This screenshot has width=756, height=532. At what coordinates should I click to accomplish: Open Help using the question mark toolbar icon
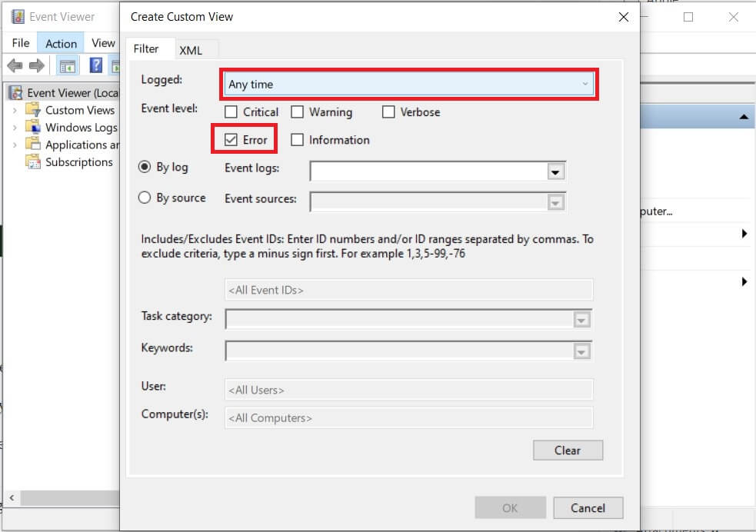click(94, 65)
